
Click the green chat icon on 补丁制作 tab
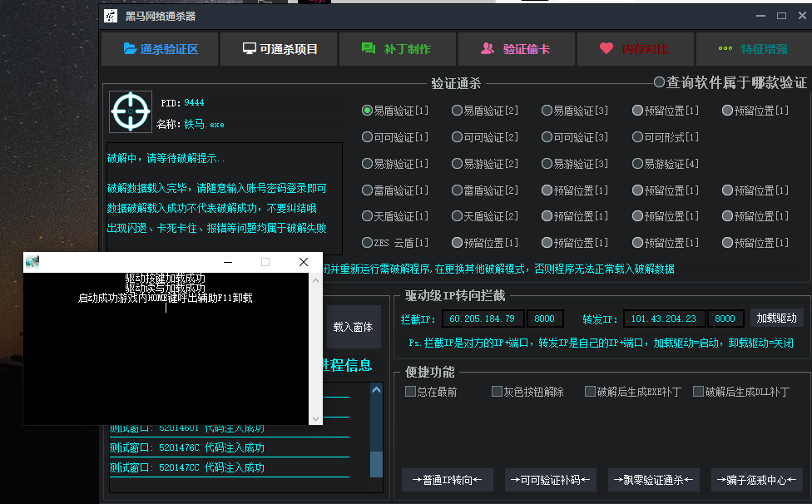pos(369,48)
